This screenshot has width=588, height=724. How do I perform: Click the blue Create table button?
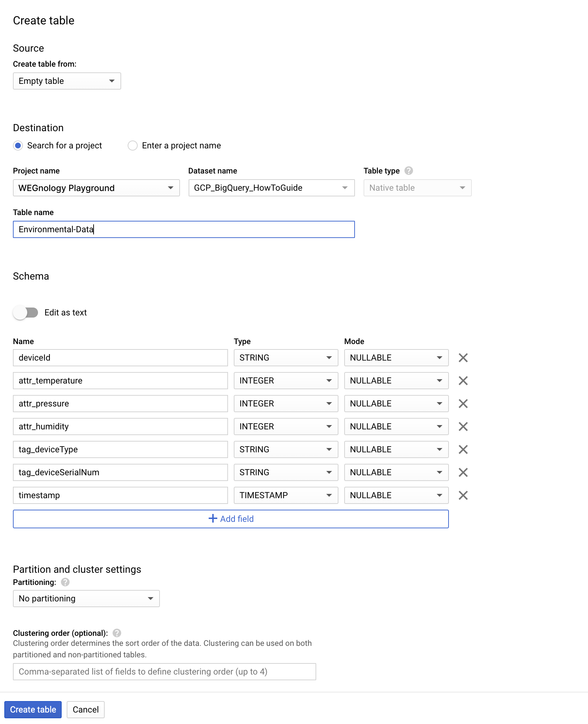point(33,710)
